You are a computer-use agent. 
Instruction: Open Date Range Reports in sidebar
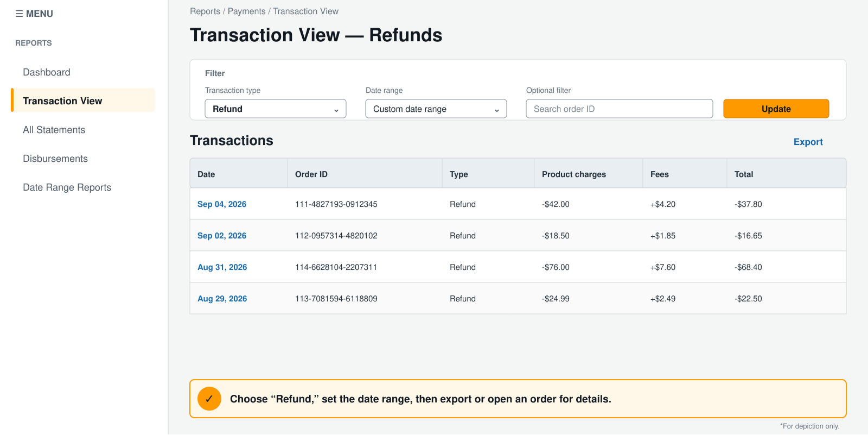pos(67,187)
